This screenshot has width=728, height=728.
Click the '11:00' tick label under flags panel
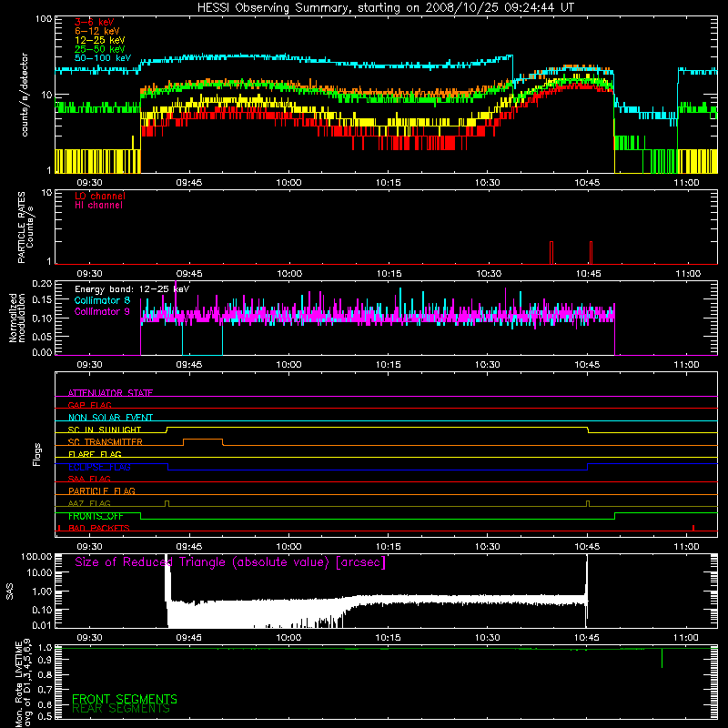[x=686, y=547]
